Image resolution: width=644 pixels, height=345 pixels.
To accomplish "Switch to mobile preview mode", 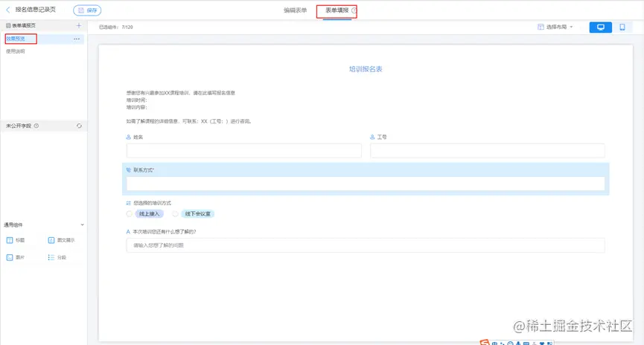I will pos(622,27).
